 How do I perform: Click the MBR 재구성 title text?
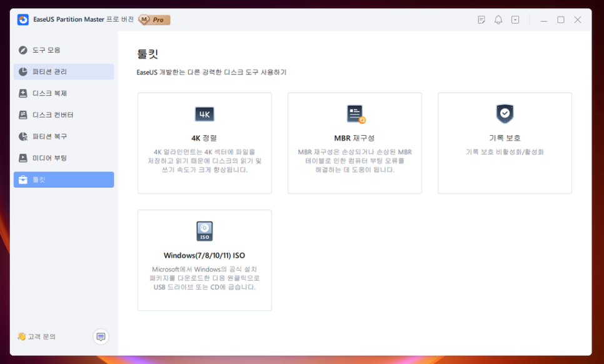point(355,138)
